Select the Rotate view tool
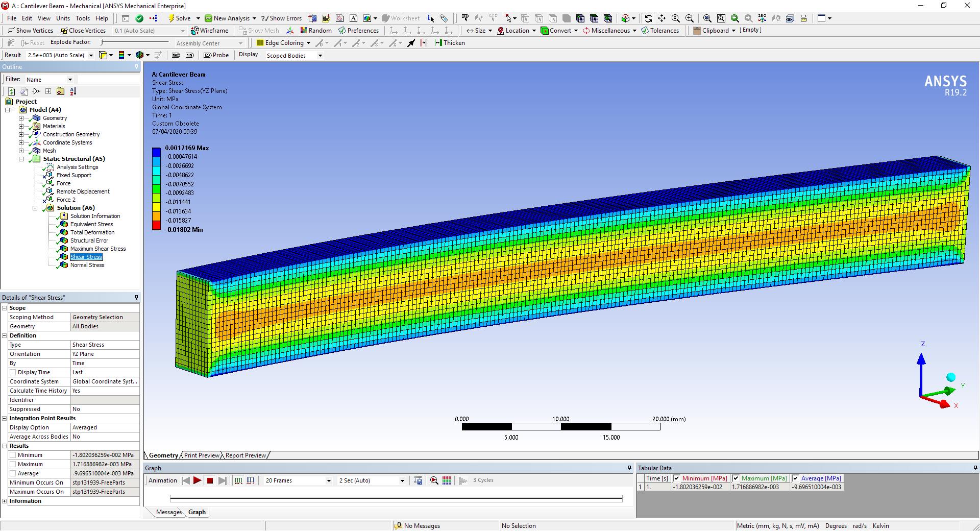Viewport: 980px width, 531px height. coord(648,18)
